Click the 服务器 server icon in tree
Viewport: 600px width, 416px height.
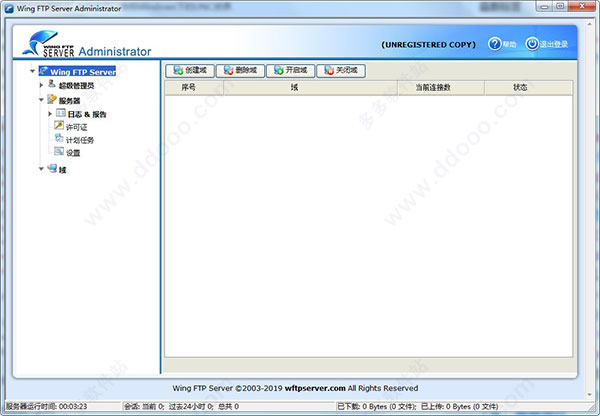pyautogui.click(x=52, y=100)
